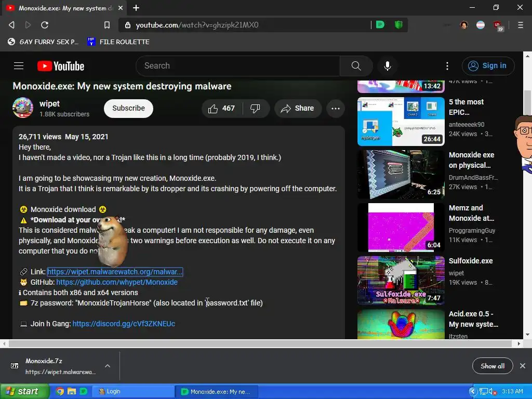Click the browser forward arrow

point(28,25)
